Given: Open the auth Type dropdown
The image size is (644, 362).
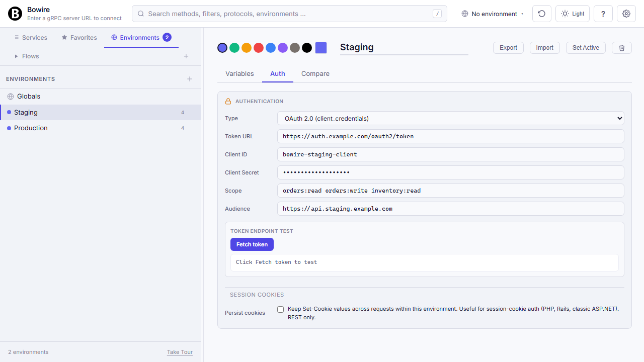Looking at the screenshot, I should click(451, 119).
